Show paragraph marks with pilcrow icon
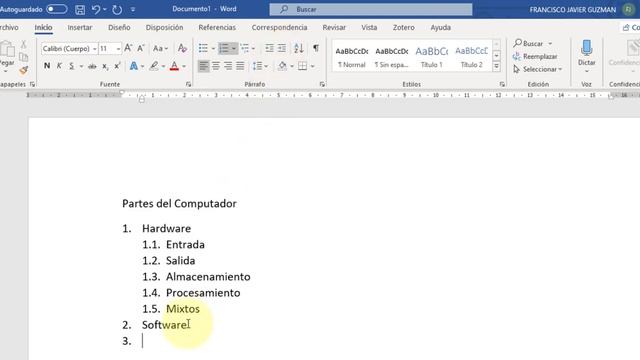 point(316,48)
